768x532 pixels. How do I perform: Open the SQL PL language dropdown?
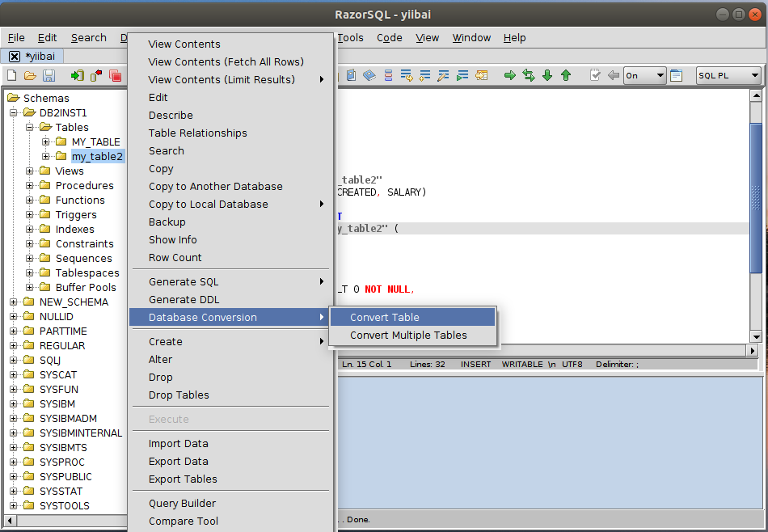728,75
